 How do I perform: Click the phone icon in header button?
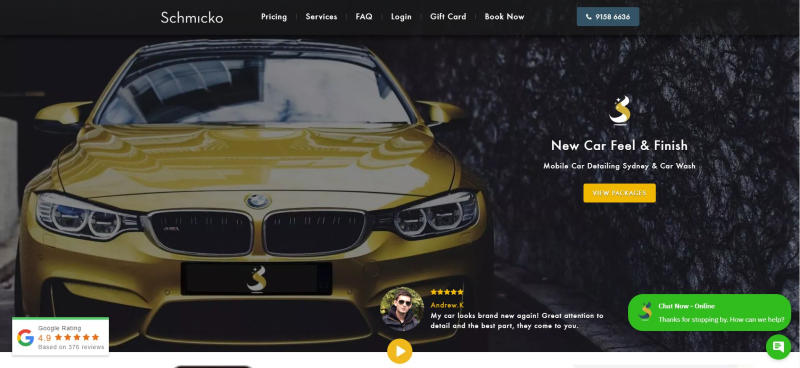click(589, 17)
